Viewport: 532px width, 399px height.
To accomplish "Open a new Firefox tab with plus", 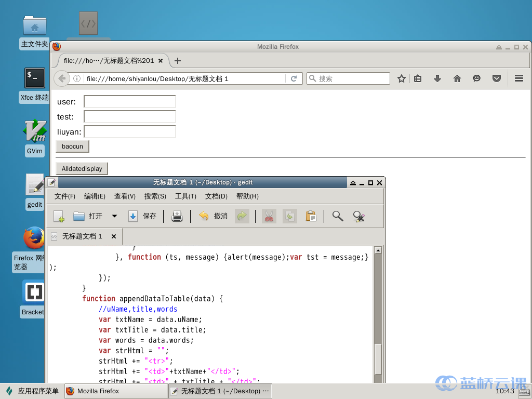I will click(x=178, y=61).
